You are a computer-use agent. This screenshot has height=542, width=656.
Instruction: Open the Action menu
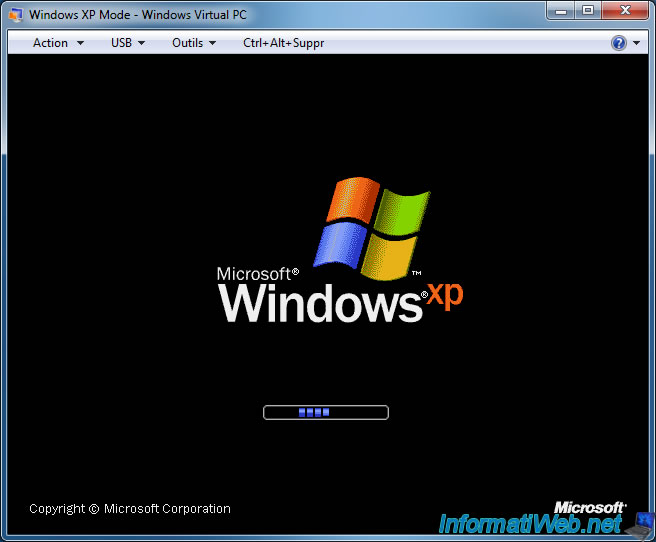[x=58, y=43]
